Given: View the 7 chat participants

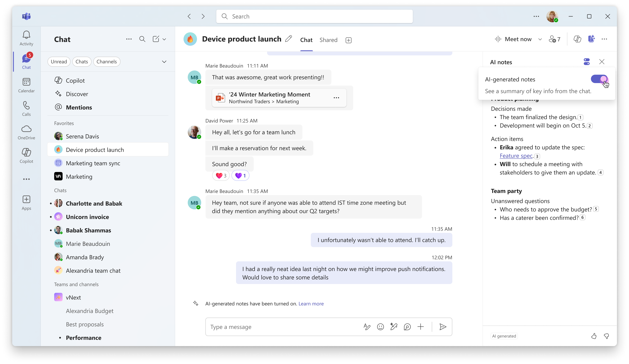Looking at the screenshot, I should coord(555,39).
